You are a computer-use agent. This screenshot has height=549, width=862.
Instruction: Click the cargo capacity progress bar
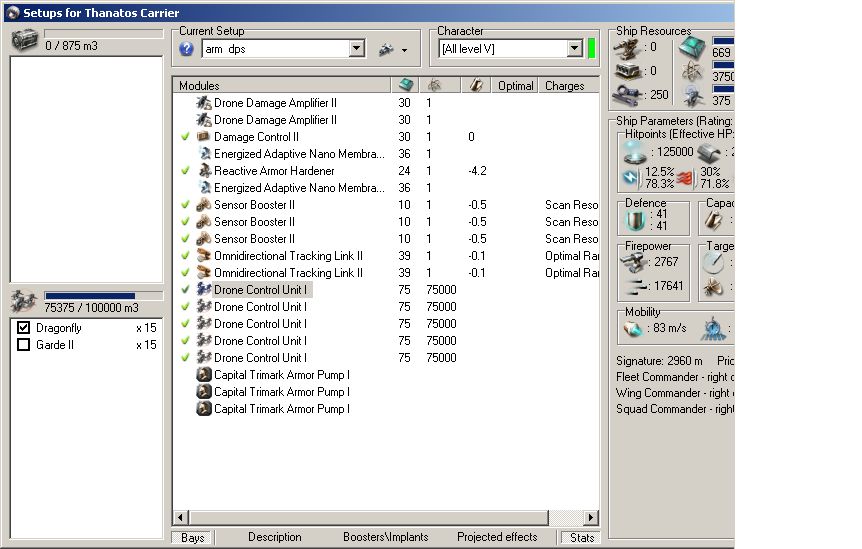103,34
